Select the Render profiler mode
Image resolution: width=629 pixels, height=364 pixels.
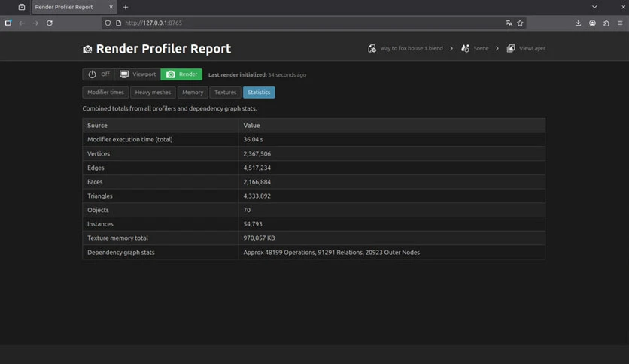181,74
